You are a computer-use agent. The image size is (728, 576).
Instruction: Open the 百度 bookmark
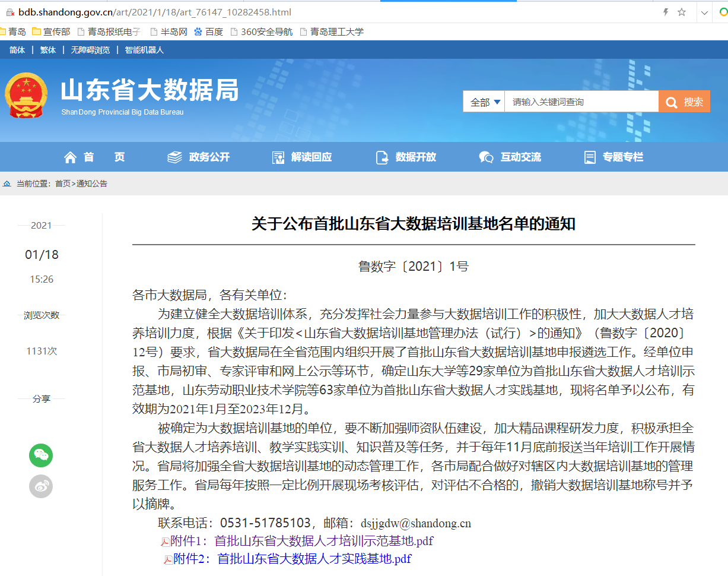(x=208, y=32)
